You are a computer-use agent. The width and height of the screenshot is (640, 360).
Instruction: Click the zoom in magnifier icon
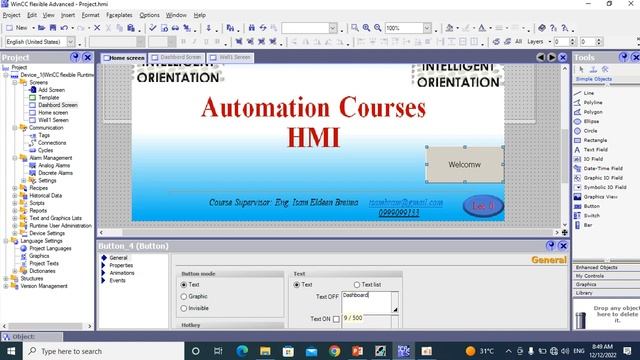coord(366,28)
